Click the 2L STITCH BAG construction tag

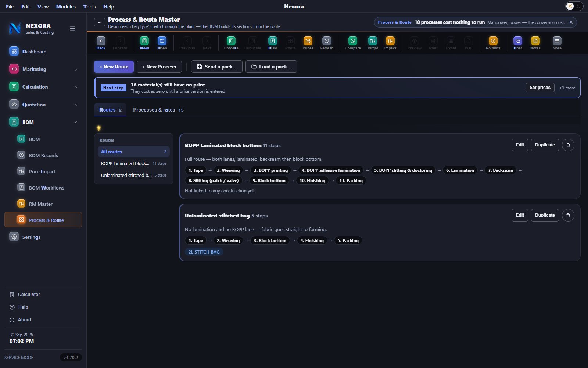pyautogui.click(x=204, y=252)
